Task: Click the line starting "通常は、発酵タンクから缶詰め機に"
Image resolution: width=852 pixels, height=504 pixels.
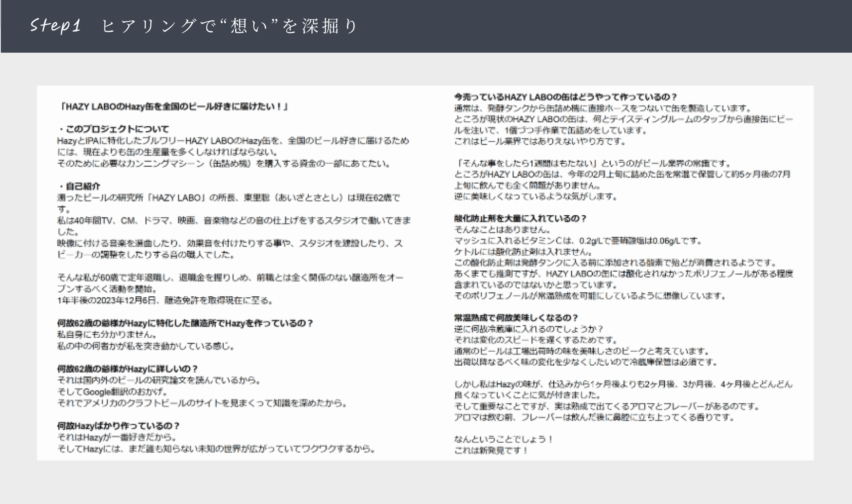Action: 603,108
